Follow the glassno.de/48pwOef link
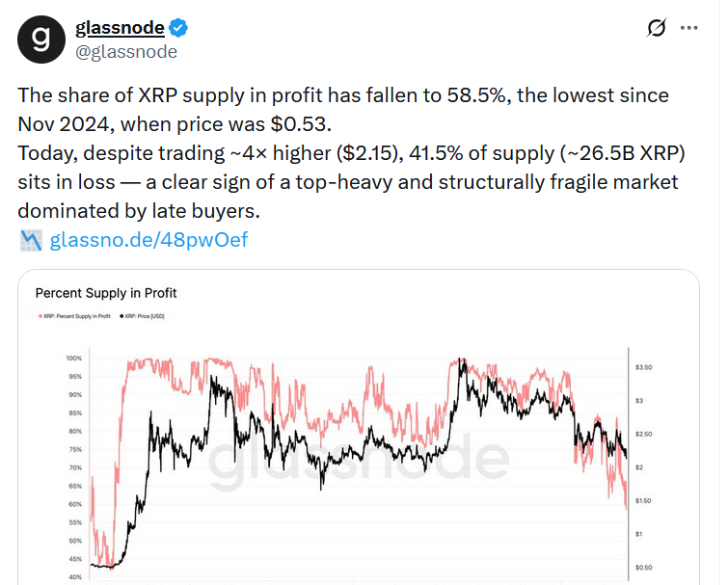728x585 pixels. tap(148, 240)
